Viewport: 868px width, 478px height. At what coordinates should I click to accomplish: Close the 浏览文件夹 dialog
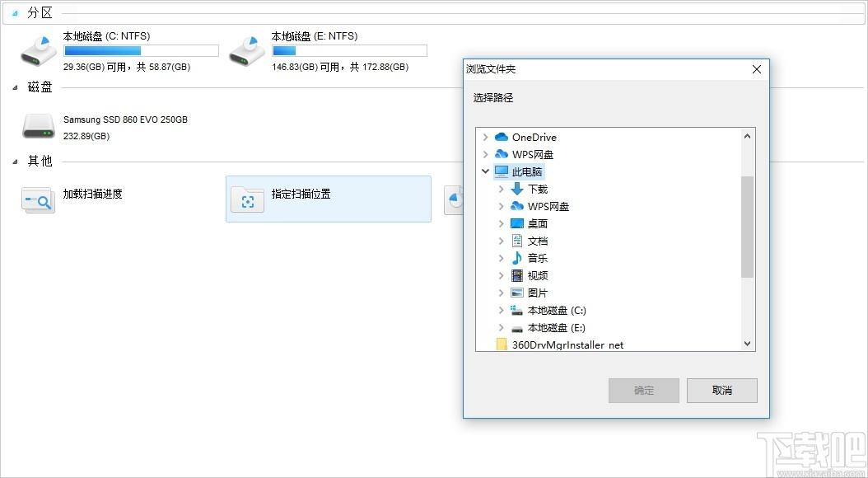[x=757, y=69]
